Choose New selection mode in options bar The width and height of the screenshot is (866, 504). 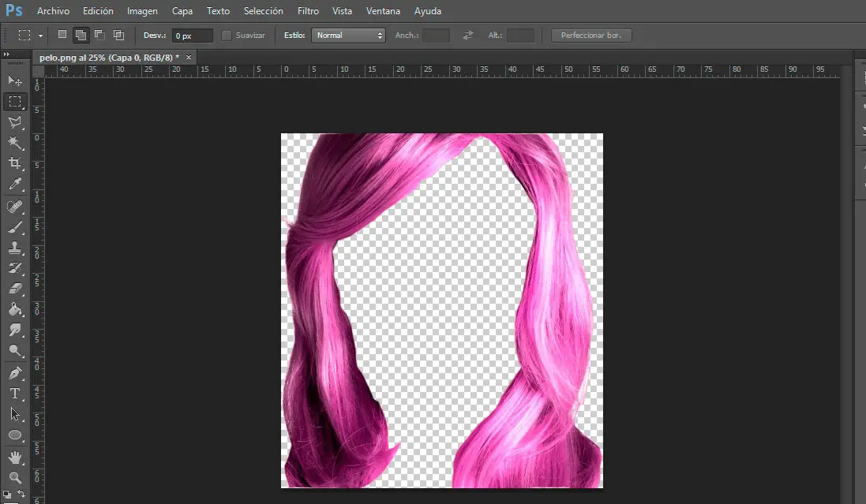click(62, 35)
